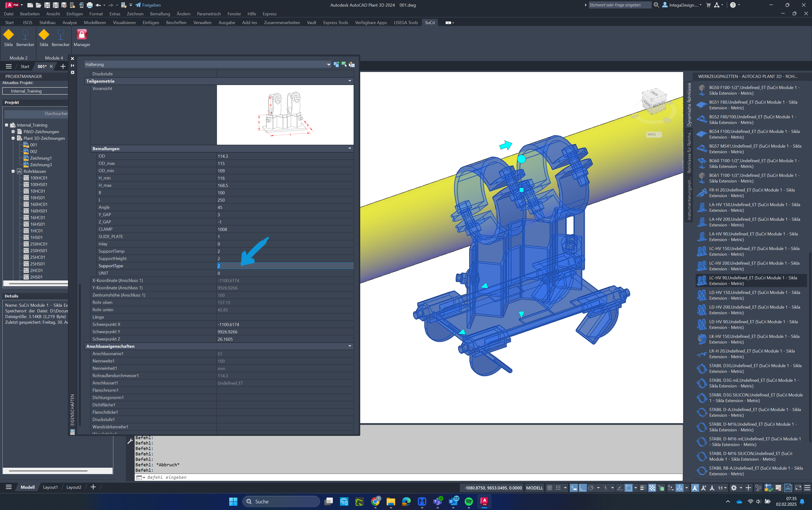Screen dimensions: 812x510
Task: Collapse the Teilgeometrie section
Action: pyautogui.click(x=350, y=81)
